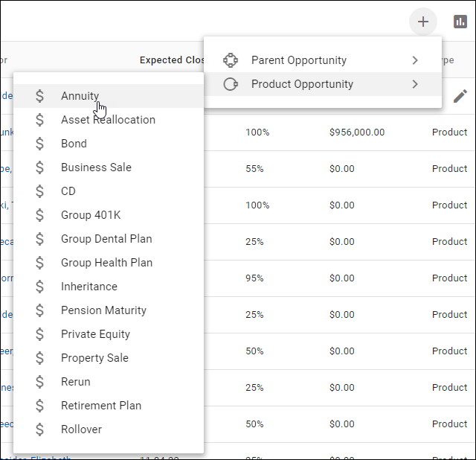Click the $956,000.00 amount cell

(357, 132)
